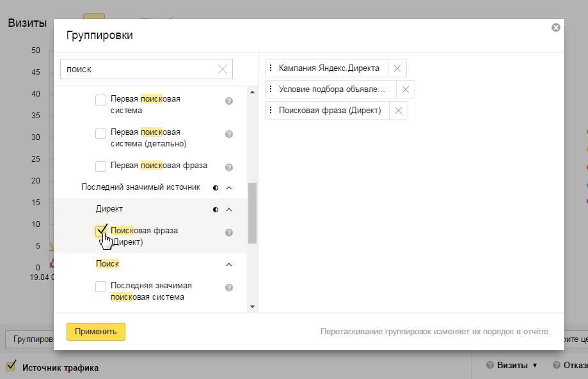Viewport: 588px width, 379px height.
Task: Click the list scrollbar thumb
Action: (x=252, y=213)
